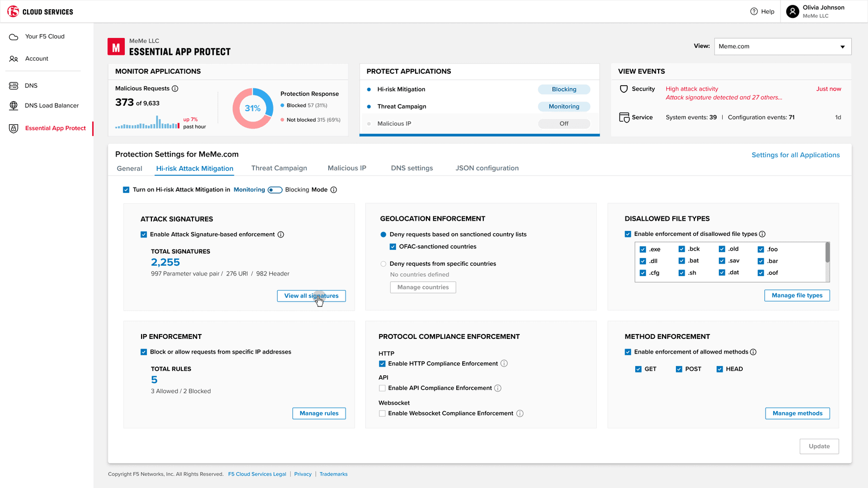Switch to the Threat Campaign tab
This screenshot has height=488, width=868.
pos(279,168)
